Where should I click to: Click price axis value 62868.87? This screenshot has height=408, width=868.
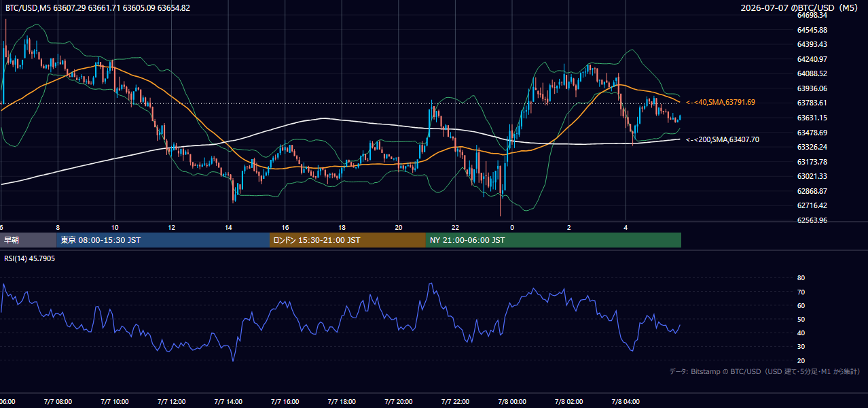(812, 191)
